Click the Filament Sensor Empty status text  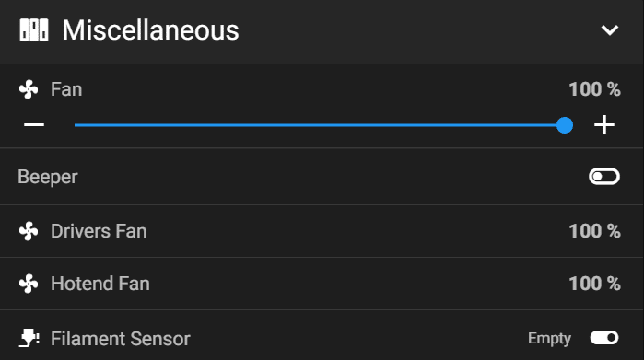click(549, 339)
